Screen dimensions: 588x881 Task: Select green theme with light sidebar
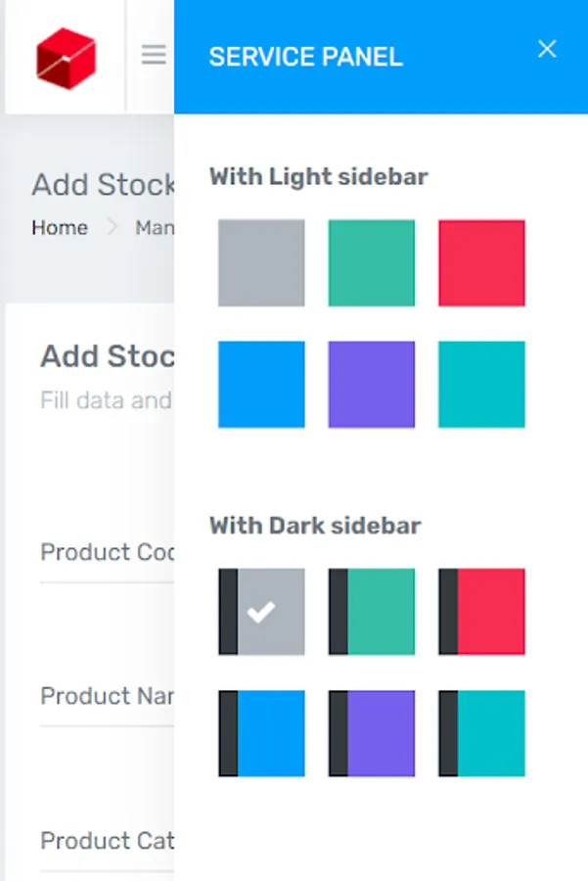coord(372,262)
